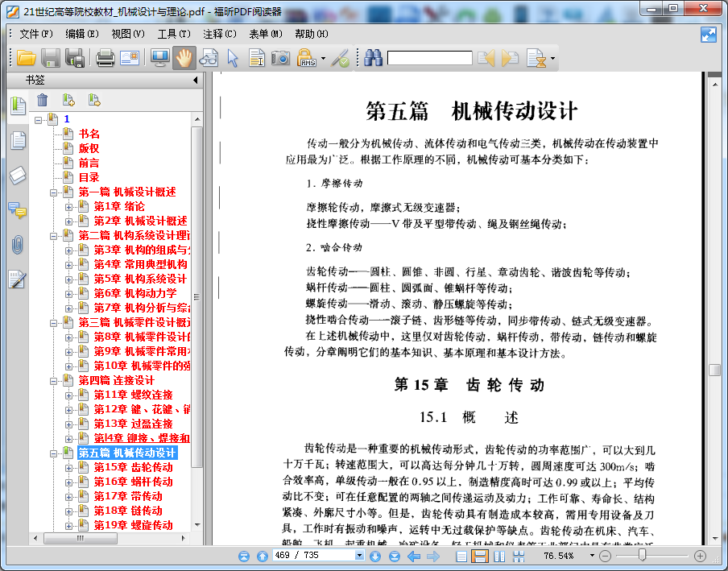The width and height of the screenshot is (728, 571).
Task: Jump to bookmark 第11章 螺纹连接
Action: pyautogui.click(x=133, y=395)
